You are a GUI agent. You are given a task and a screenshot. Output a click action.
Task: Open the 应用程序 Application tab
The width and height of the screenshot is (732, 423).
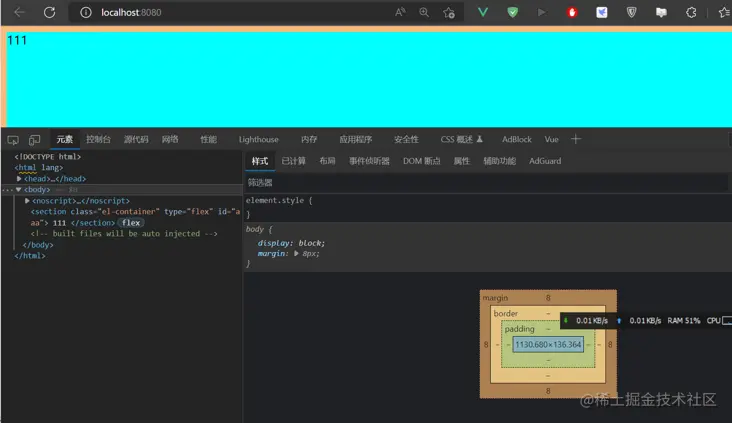pos(356,139)
